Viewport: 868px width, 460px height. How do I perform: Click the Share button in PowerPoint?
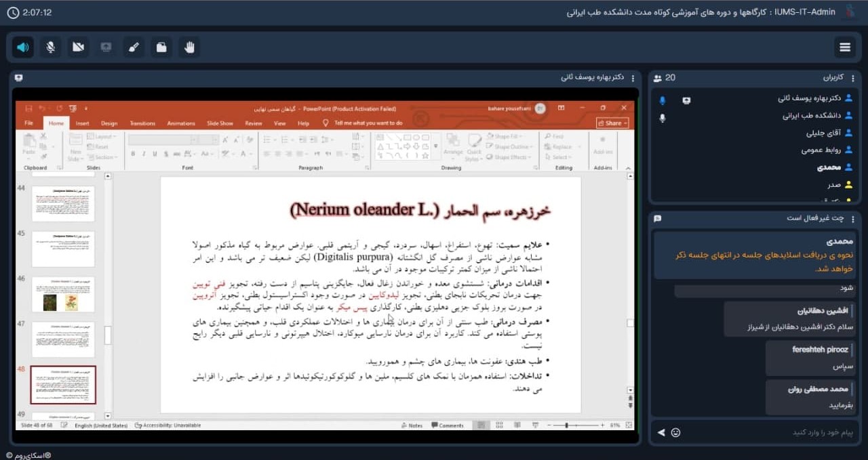point(612,123)
